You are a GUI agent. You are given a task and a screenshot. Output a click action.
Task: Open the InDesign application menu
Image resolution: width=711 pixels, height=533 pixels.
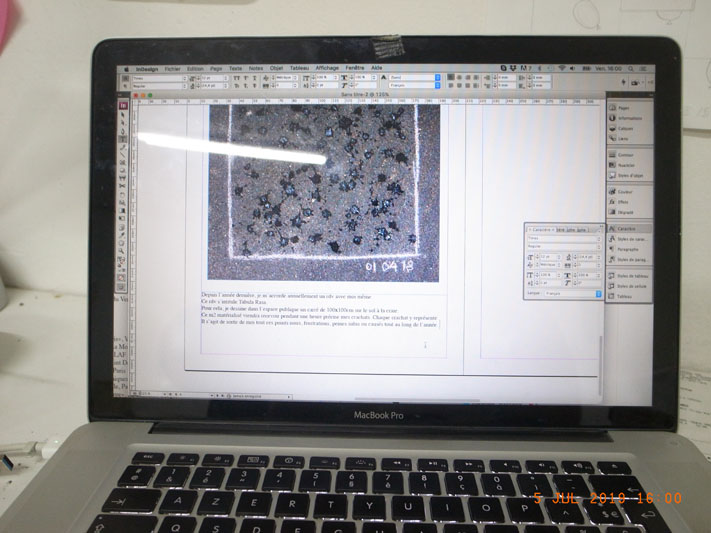click(147, 69)
